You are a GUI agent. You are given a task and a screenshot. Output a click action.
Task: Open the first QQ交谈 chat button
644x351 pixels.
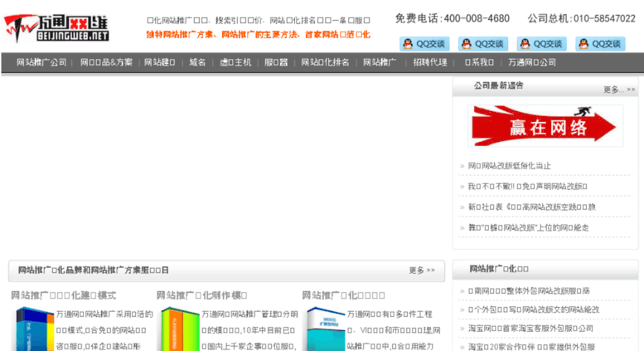click(x=424, y=44)
